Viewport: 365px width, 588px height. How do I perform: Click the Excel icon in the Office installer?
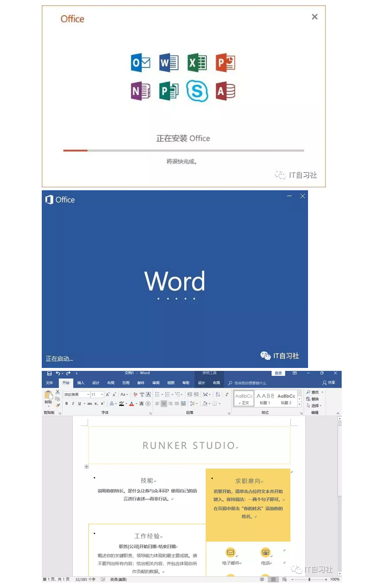(197, 62)
